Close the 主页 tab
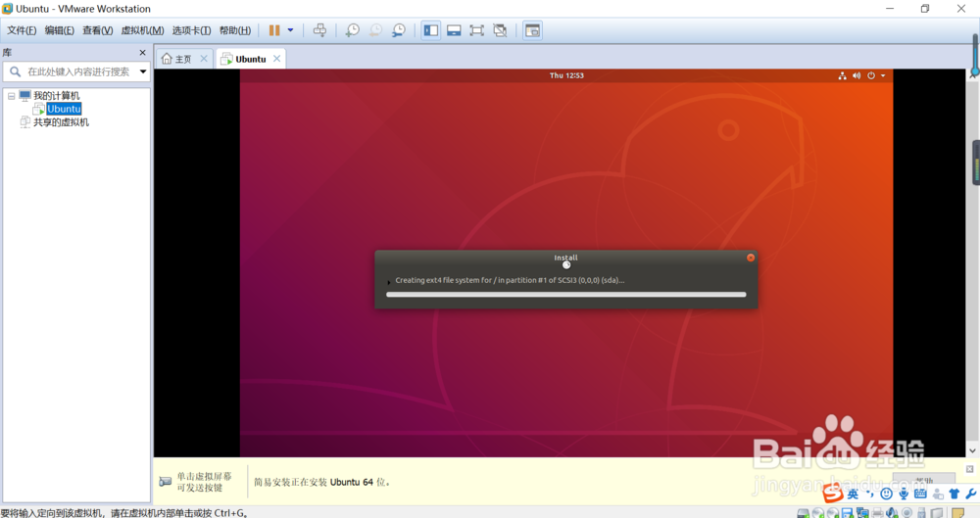This screenshot has width=980, height=518. tap(204, 59)
